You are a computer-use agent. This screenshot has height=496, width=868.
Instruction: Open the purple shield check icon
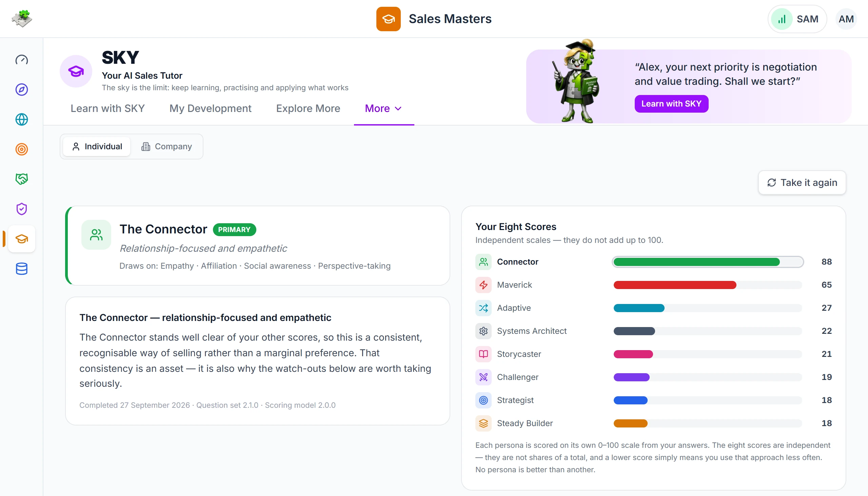pos(22,209)
